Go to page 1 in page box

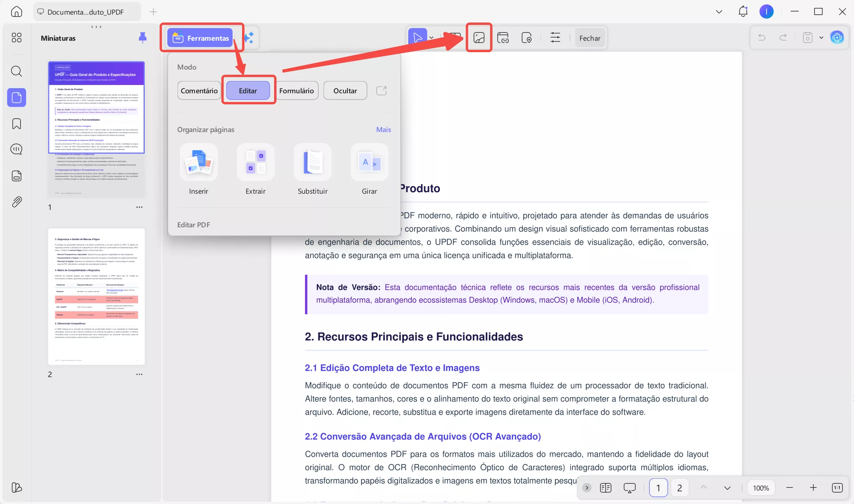pos(658,488)
